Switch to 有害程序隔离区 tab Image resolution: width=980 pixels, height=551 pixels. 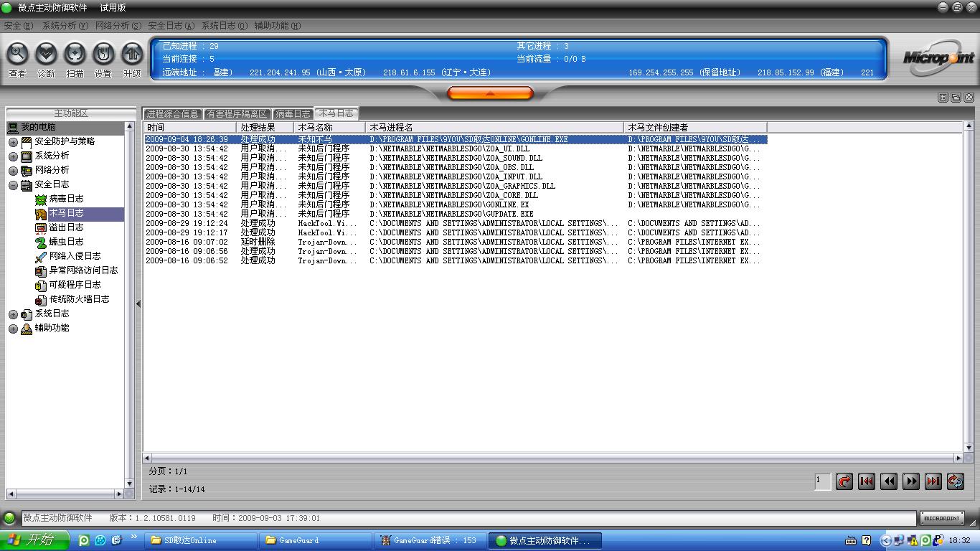point(237,113)
